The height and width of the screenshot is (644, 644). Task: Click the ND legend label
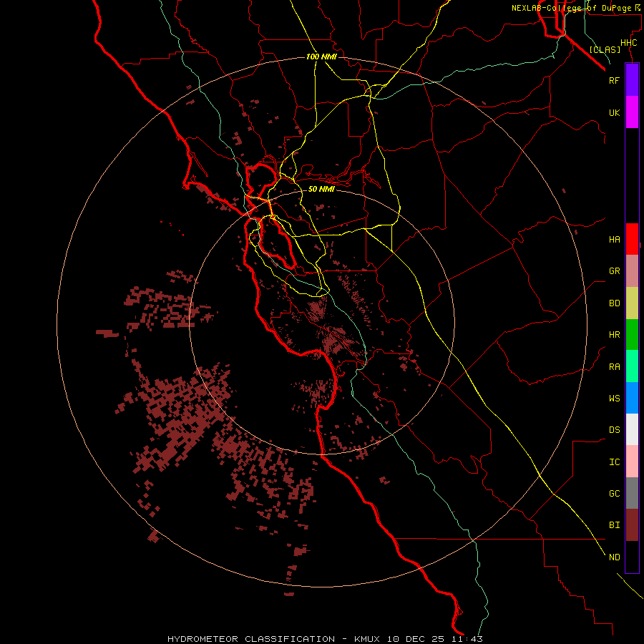pyautogui.click(x=614, y=557)
